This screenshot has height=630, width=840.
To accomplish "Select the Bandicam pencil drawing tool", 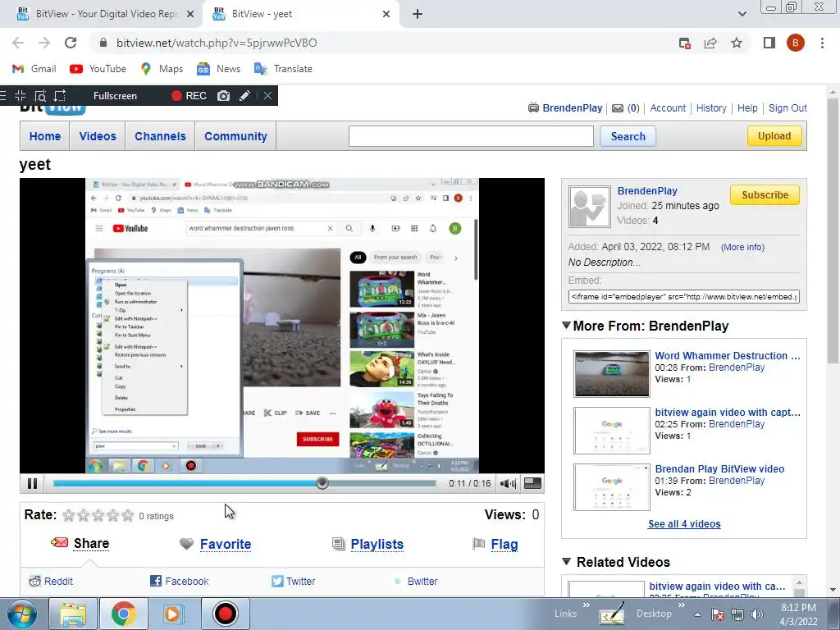I will (x=244, y=96).
